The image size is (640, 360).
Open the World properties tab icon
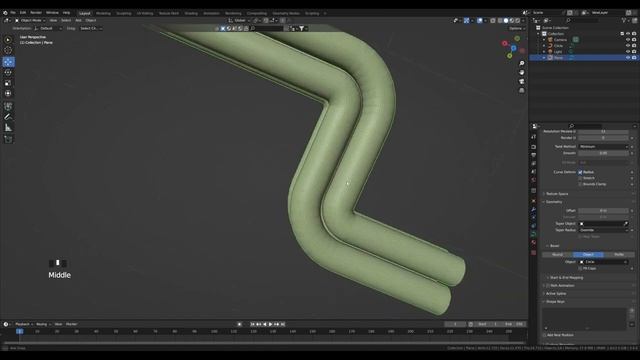pos(533,180)
